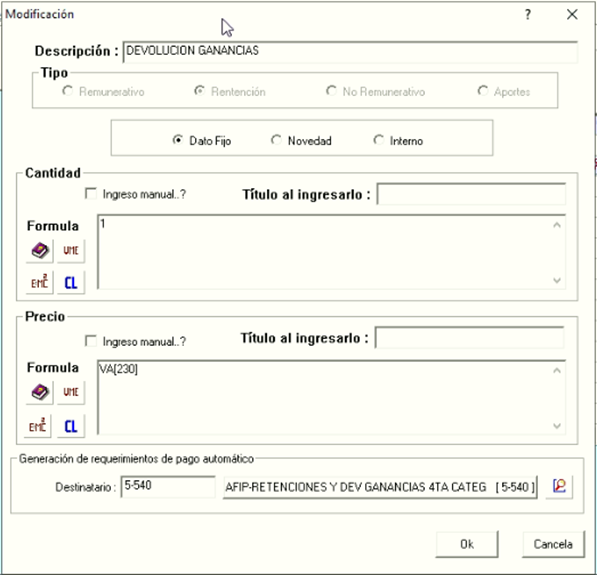Enable Ingreso manual checkbox under Cantidad
The height and width of the screenshot is (575, 597).
(91, 194)
